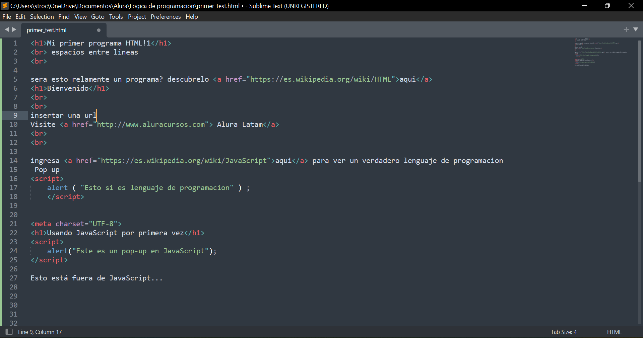Viewport: 644px width, 338px height.
Task: Open the Selection menu
Action: (42, 17)
